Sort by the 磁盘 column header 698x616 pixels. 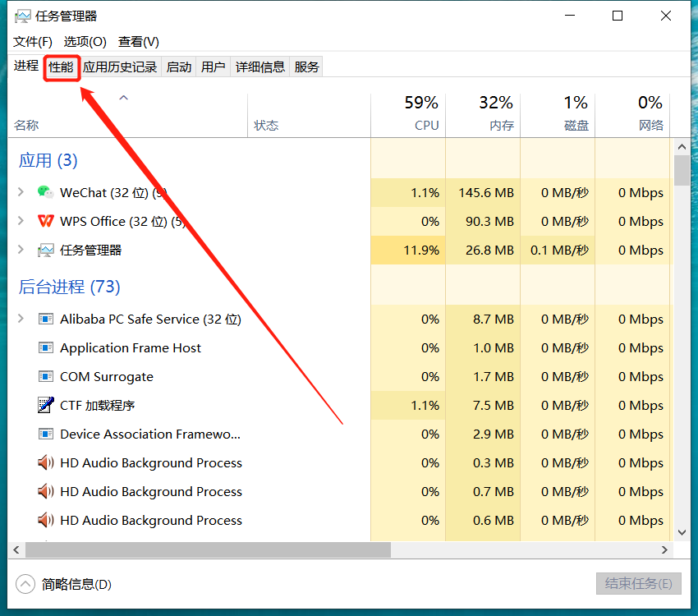pyautogui.click(x=558, y=115)
